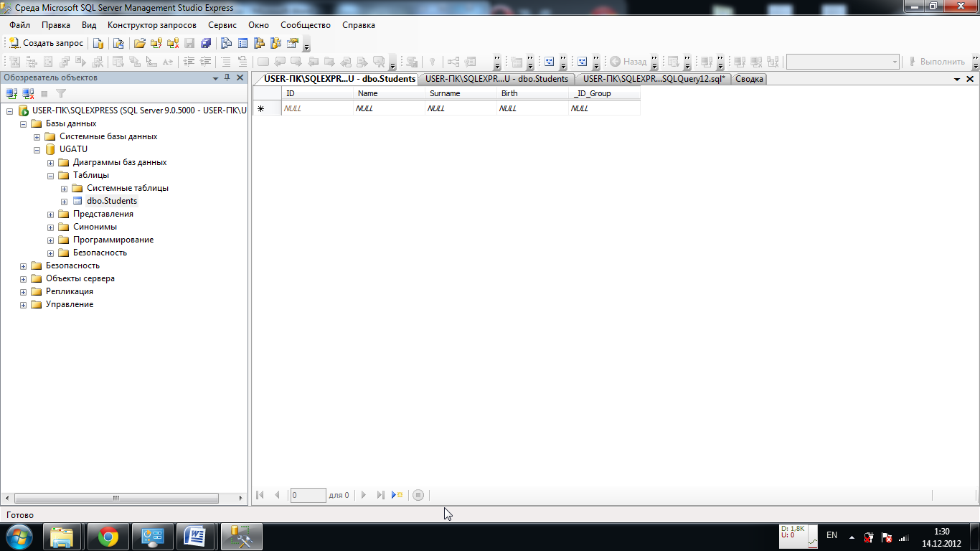
Task: Open the Обозреватель объектов panel dropdown arrow
Action: click(x=215, y=77)
